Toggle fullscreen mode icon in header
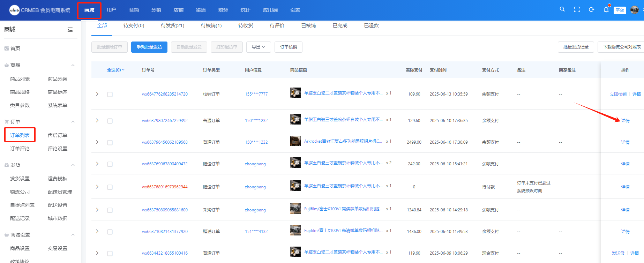644x263 pixels. (577, 10)
